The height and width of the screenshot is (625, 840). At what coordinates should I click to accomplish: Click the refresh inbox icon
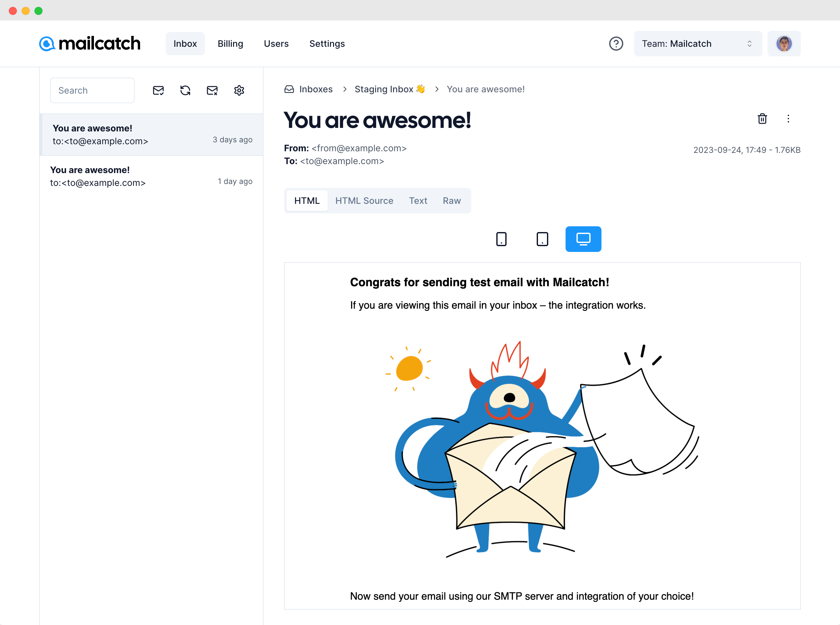185,90
